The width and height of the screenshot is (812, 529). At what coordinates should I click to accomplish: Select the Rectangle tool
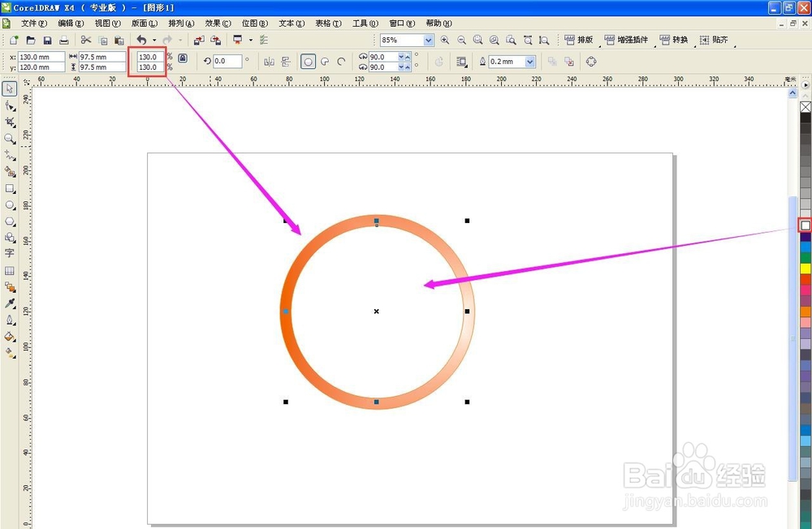(x=10, y=188)
